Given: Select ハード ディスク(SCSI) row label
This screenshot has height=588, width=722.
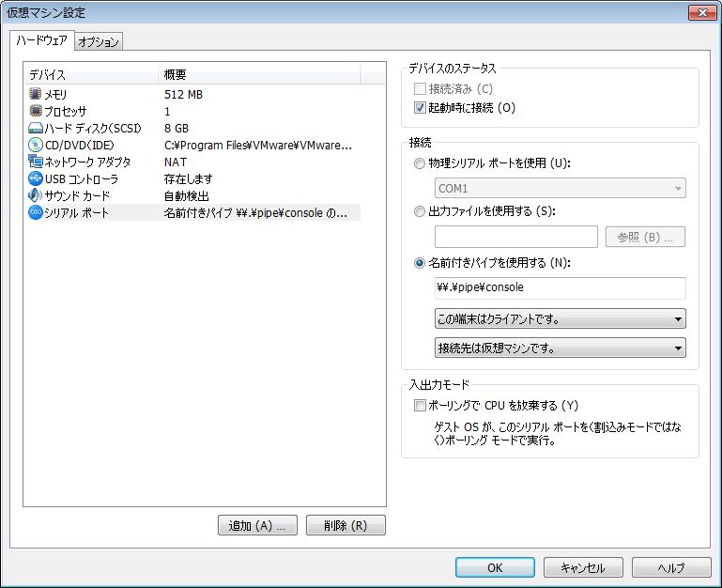Looking at the screenshot, I should tap(93, 128).
